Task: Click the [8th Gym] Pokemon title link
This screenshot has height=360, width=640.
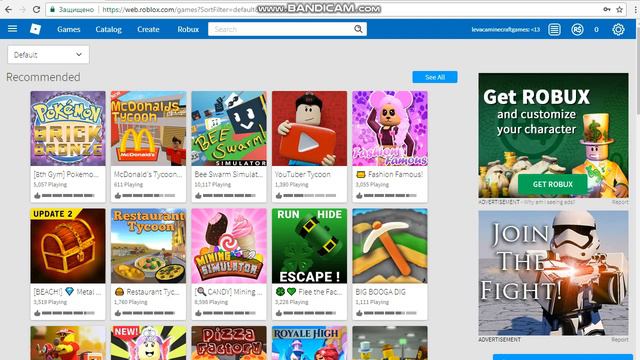Action: coord(66,174)
